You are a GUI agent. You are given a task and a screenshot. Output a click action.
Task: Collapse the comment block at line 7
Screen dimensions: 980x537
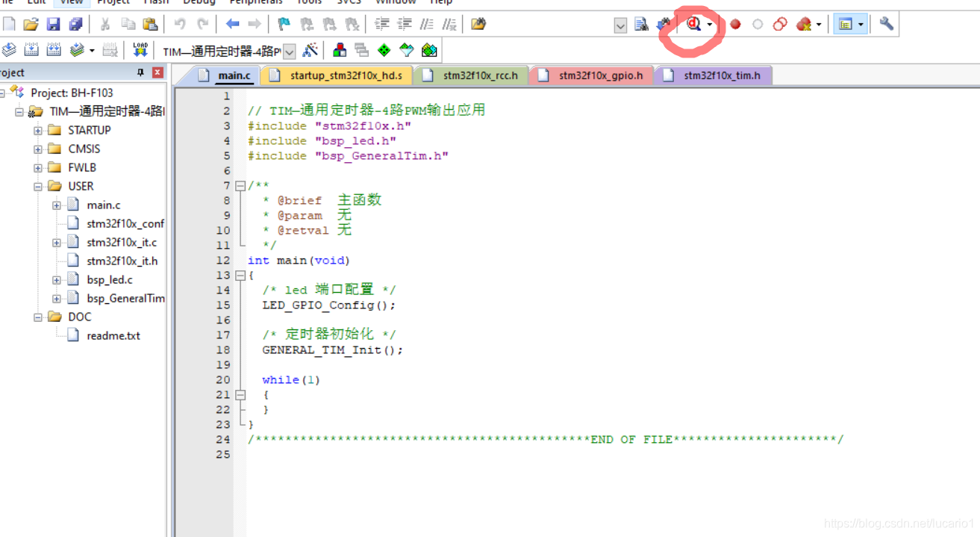pos(240,185)
